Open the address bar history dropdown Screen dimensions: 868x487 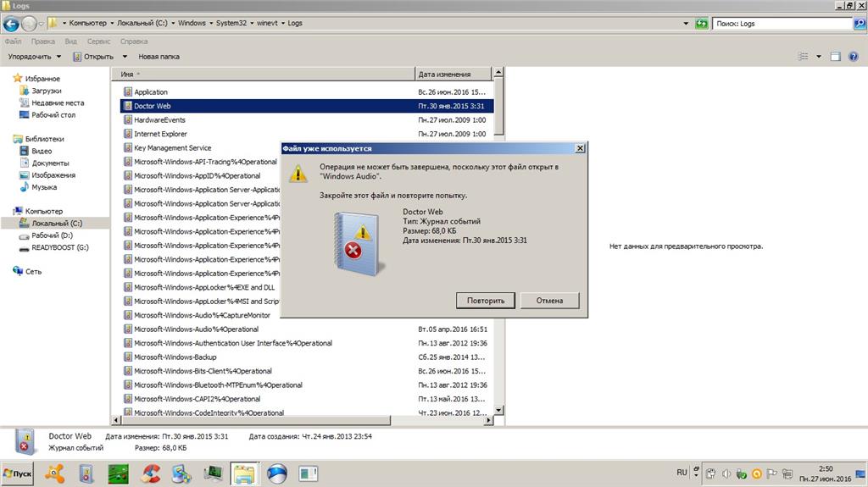[x=686, y=23]
